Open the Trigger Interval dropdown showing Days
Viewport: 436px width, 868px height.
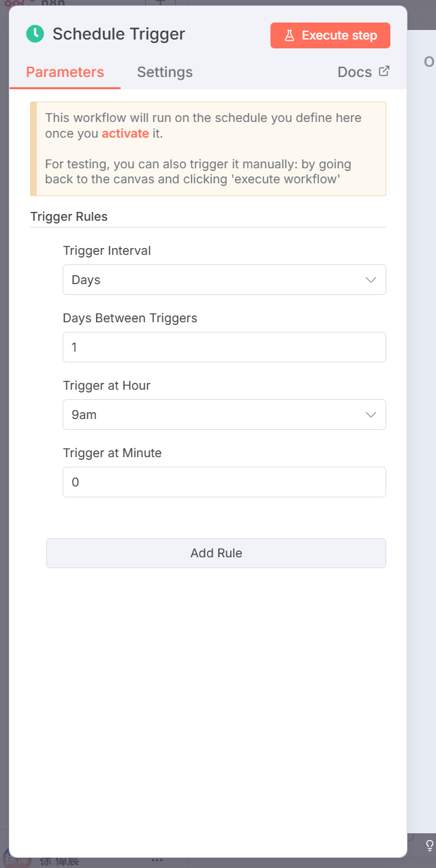coord(224,280)
